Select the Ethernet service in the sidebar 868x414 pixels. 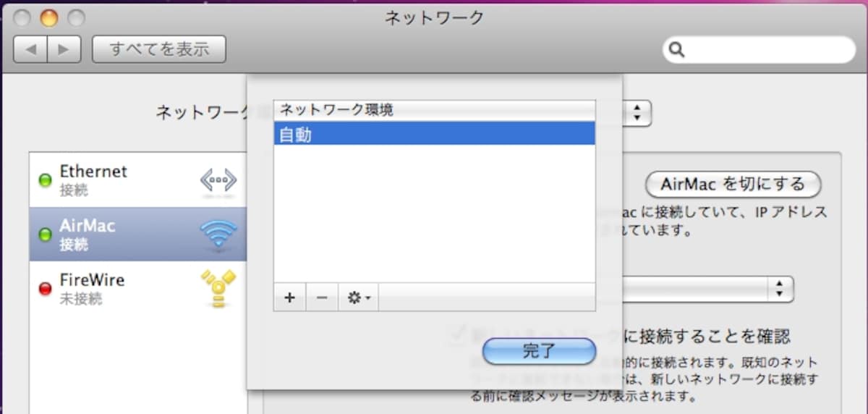[x=137, y=180]
